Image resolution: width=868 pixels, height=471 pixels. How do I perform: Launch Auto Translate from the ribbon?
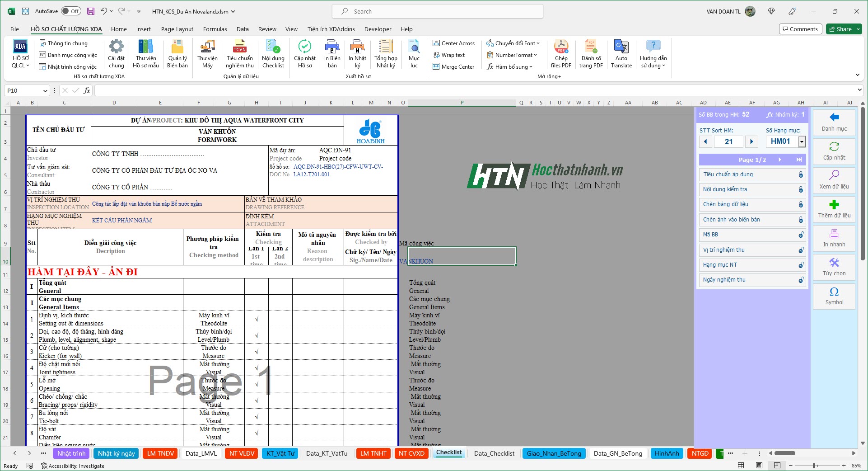tap(621, 53)
